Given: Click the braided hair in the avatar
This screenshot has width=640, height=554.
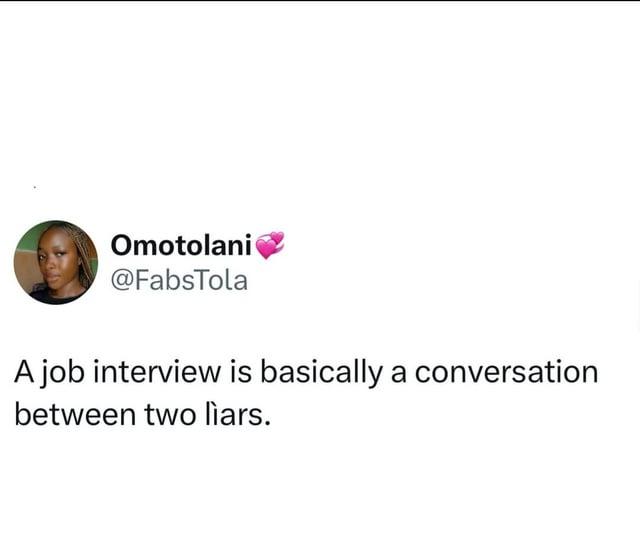Looking at the screenshot, I should [x=80, y=255].
